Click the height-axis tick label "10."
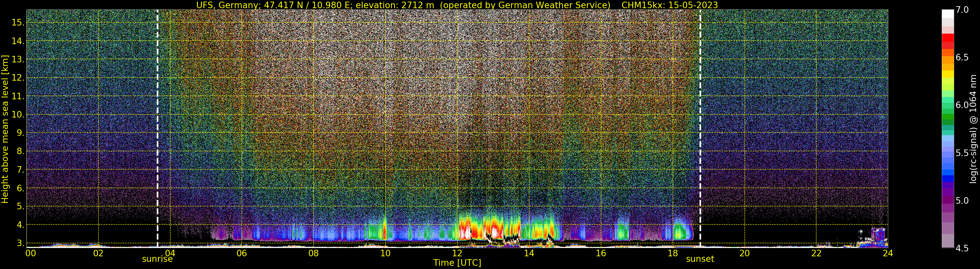The image size is (980, 269). pos(18,115)
